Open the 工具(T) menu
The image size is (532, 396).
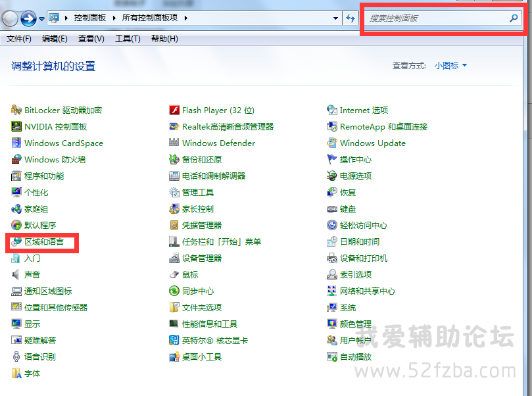pyautogui.click(x=128, y=39)
